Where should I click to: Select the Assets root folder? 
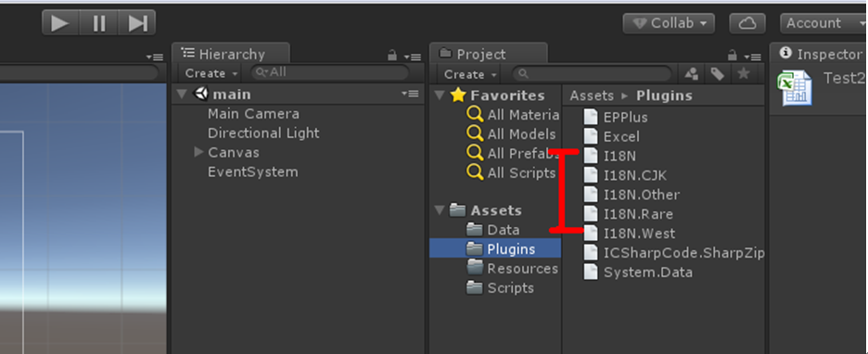click(486, 210)
